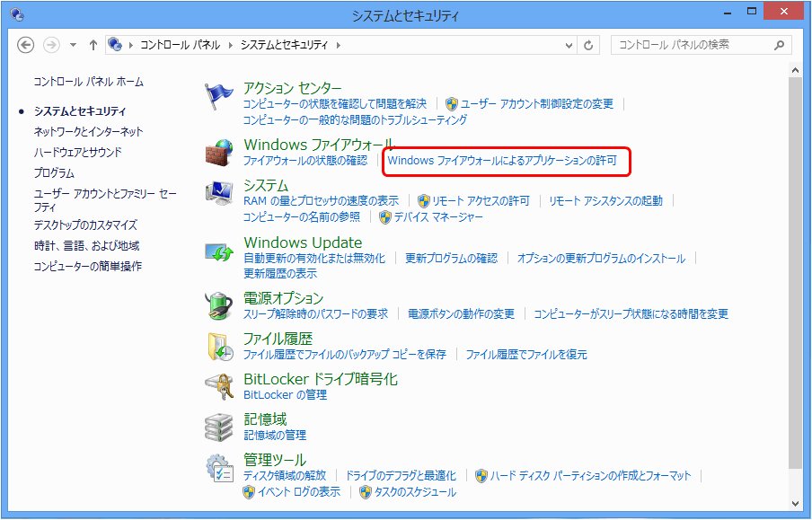Click コンピューターの名前の参照
Viewport: 812px width, 520px height.
click(302, 217)
